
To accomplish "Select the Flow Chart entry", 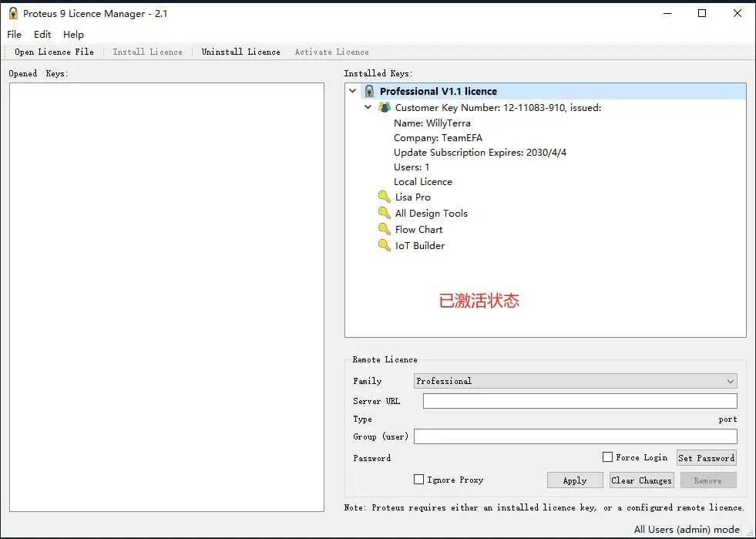I will pos(418,229).
